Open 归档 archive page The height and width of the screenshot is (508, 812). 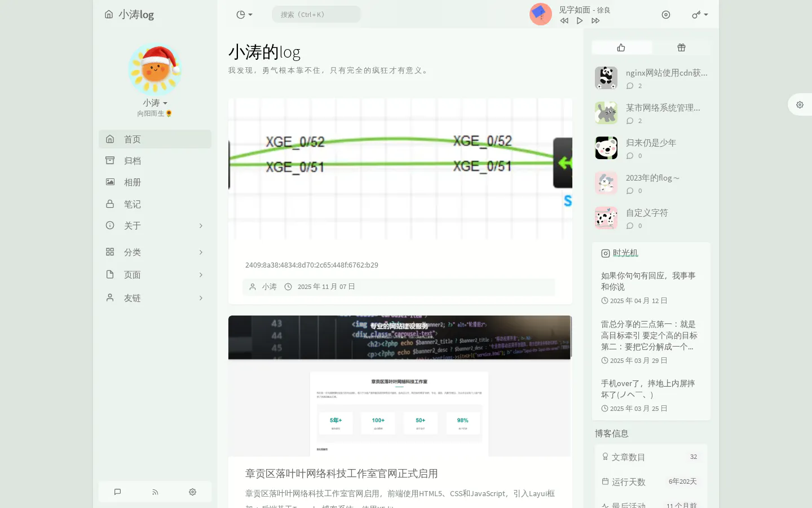tap(155, 160)
